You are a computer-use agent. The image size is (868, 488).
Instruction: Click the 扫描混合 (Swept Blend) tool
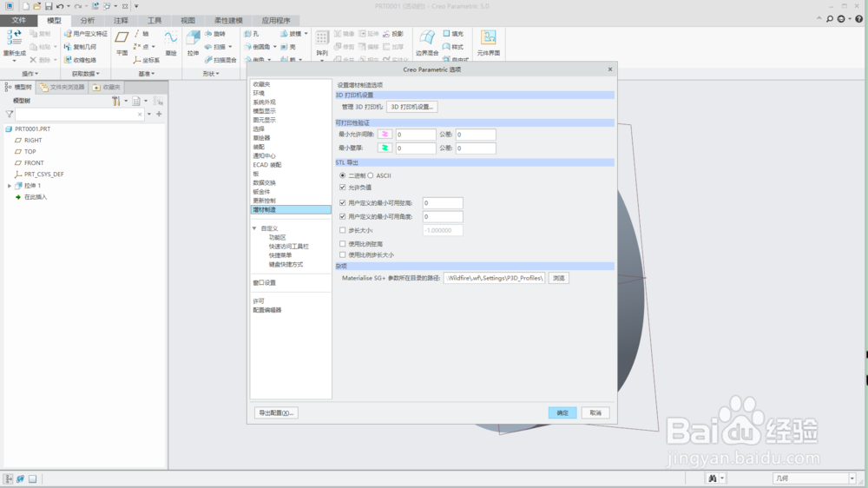tap(220, 60)
